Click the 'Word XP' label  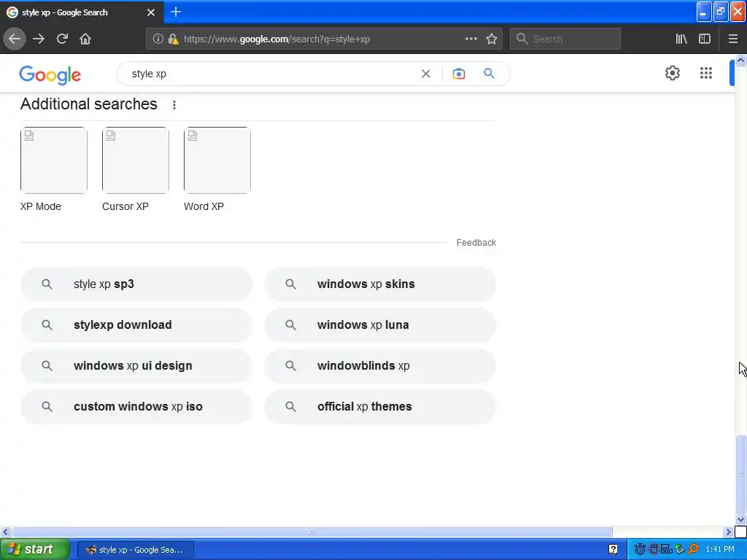(x=204, y=206)
